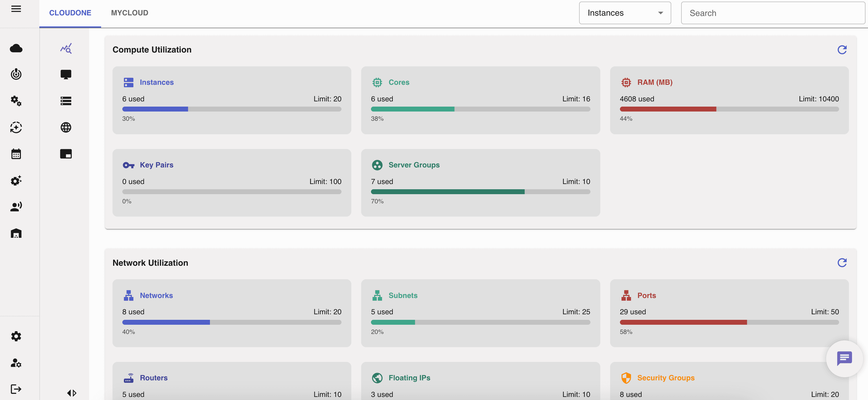This screenshot has height=400, width=868.
Task: Collapse the secondary sidebar with arrows icon
Action: 72,393
